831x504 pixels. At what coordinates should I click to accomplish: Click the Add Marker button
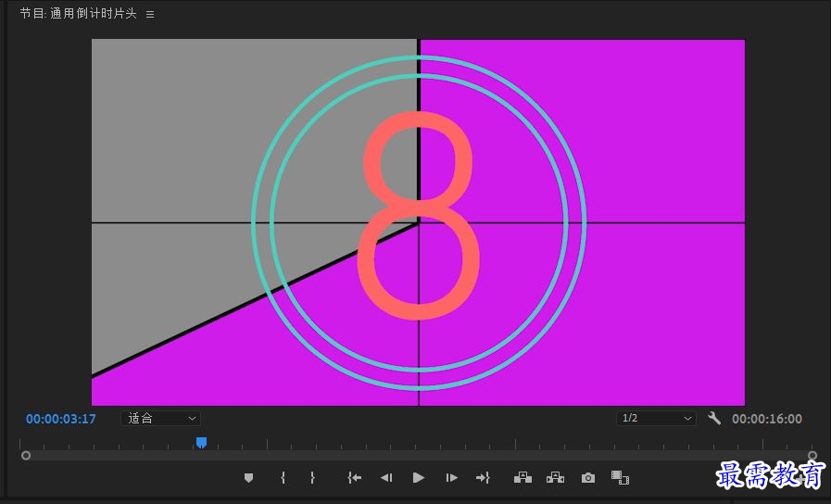point(248,478)
